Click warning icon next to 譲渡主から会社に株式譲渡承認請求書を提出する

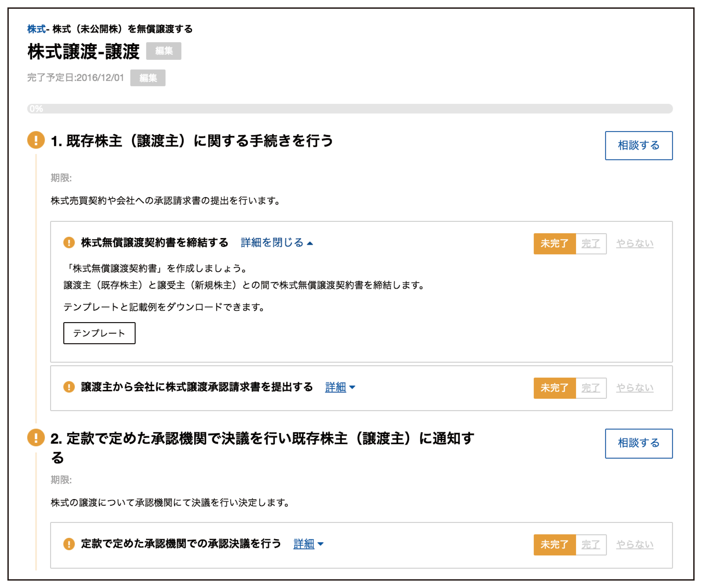pyautogui.click(x=69, y=387)
